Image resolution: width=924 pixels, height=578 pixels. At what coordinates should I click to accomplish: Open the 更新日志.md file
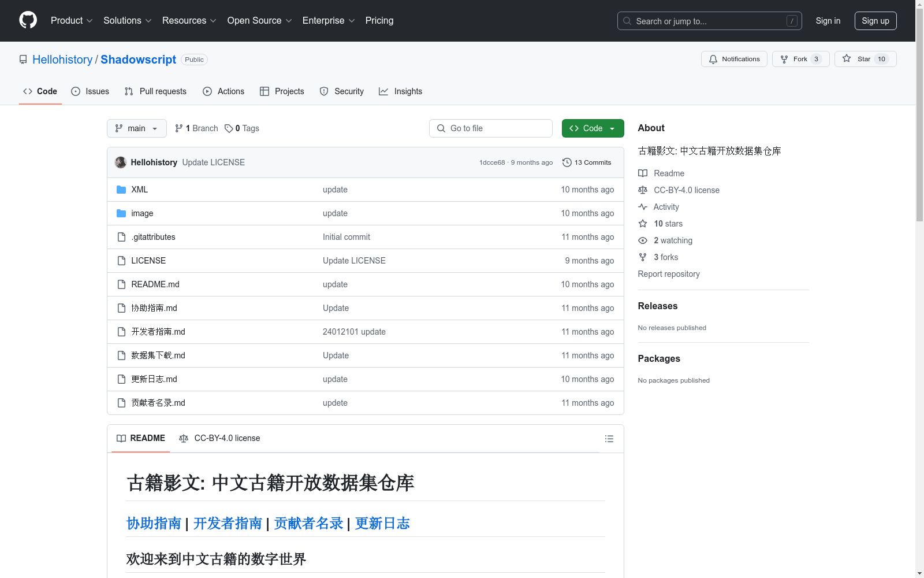click(x=154, y=379)
